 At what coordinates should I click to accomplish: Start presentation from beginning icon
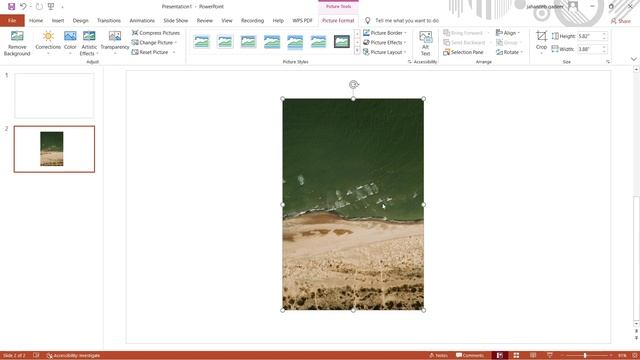coord(51,7)
